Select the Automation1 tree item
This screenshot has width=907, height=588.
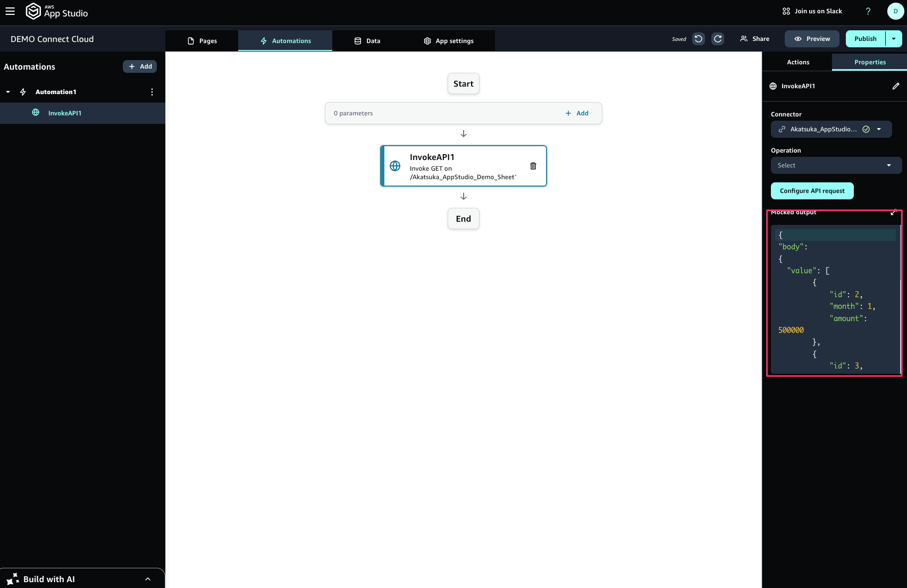82,92
